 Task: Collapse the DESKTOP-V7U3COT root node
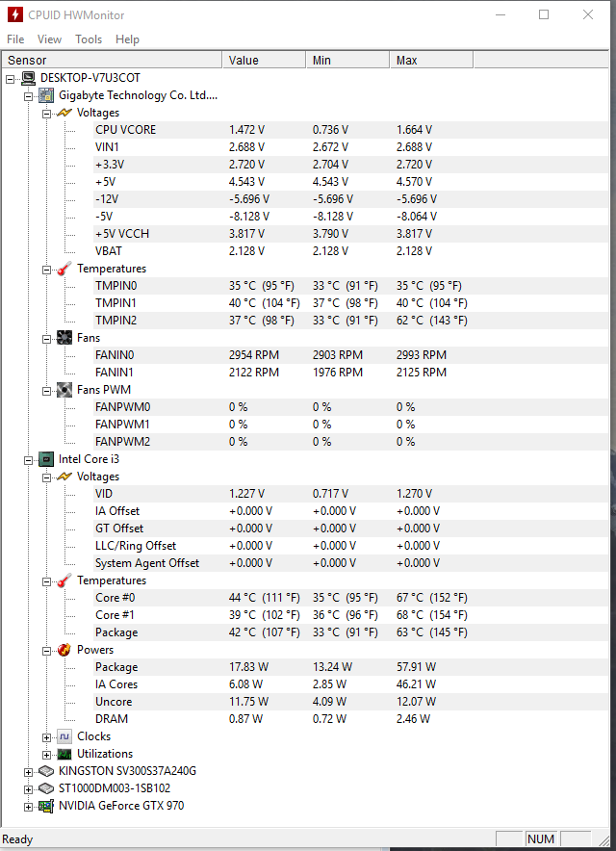[11, 79]
